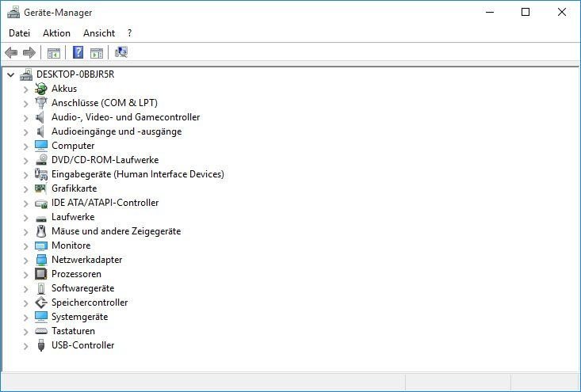Toggle the action pane toolbar icon
The width and height of the screenshot is (581, 392).
tap(97, 53)
